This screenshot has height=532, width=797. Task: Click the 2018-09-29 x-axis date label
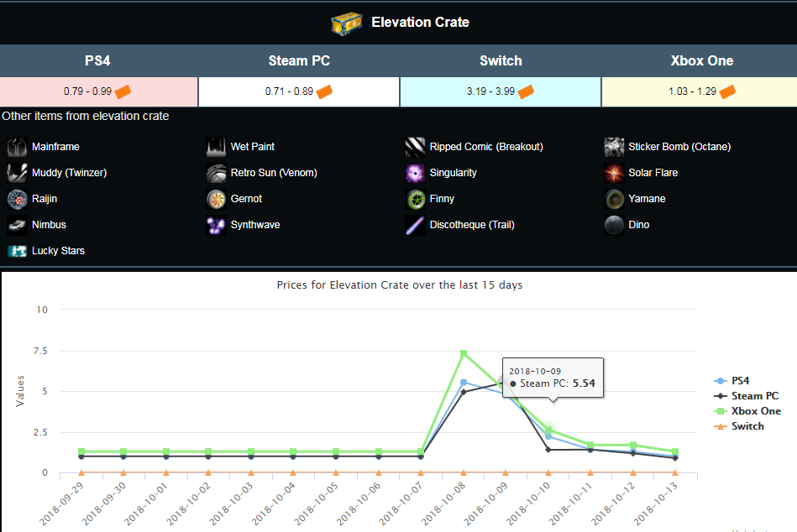[61, 504]
